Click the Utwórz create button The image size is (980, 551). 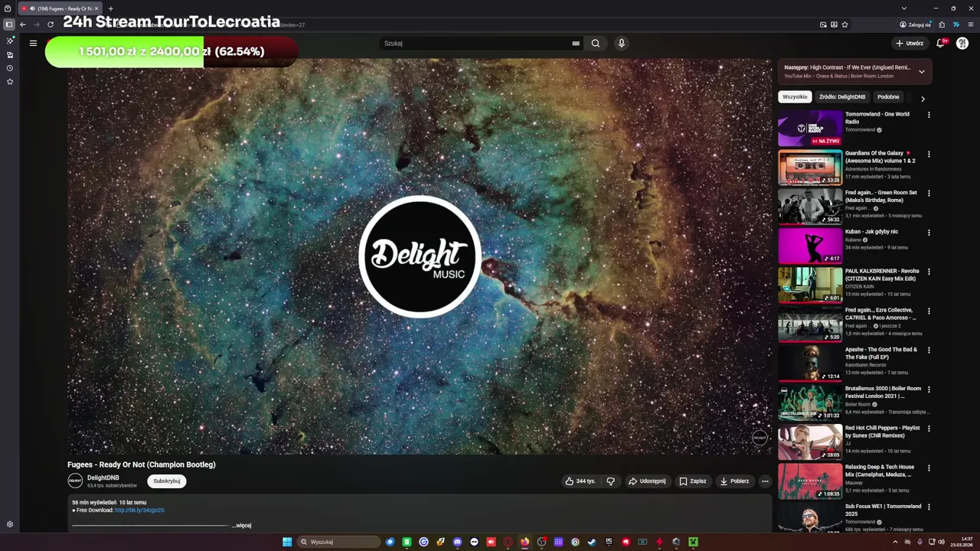click(x=910, y=43)
